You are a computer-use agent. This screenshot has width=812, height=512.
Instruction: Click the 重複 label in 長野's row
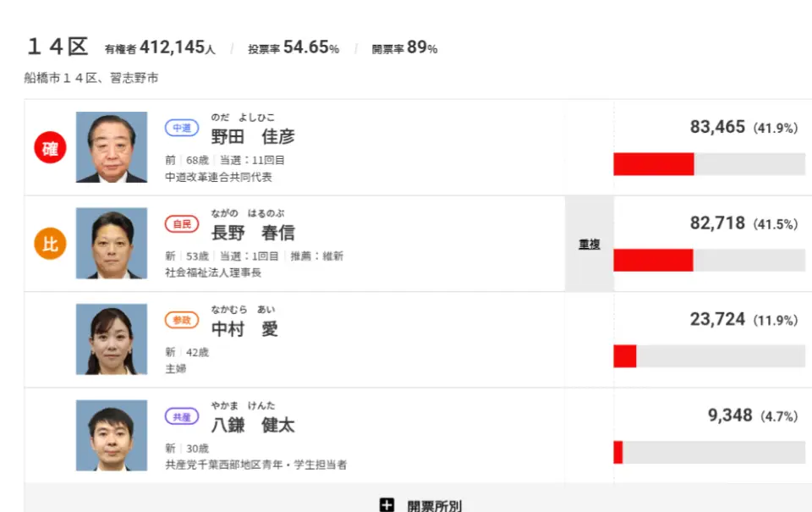pos(590,244)
